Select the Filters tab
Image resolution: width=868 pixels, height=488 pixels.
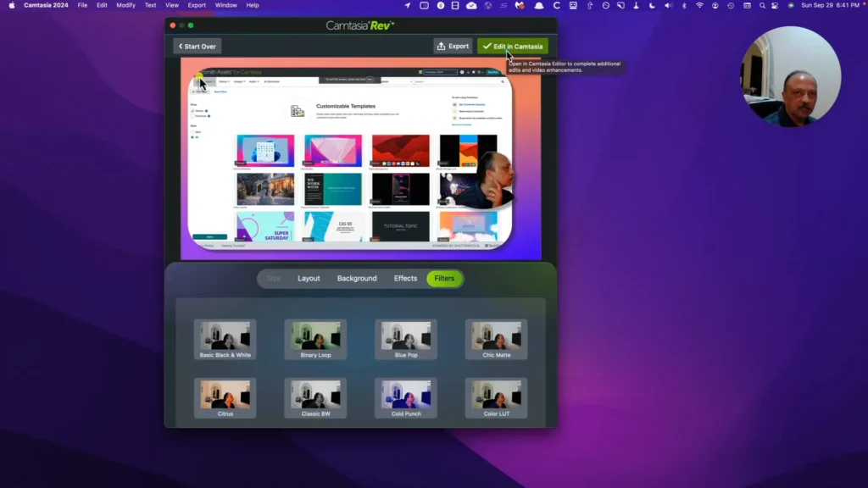(444, 278)
